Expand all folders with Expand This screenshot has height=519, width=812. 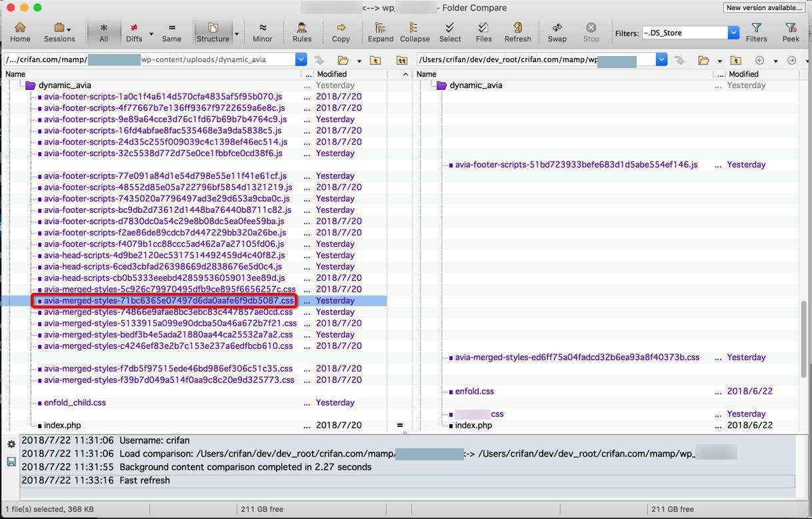pos(380,32)
